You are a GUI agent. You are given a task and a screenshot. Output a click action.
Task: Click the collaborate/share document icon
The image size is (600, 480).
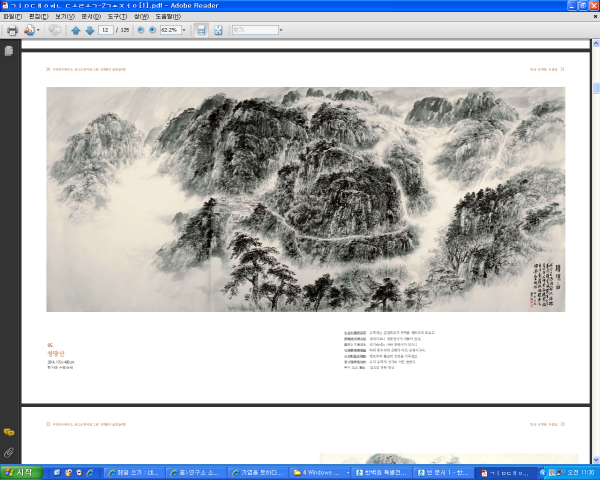click(x=29, y=30)
